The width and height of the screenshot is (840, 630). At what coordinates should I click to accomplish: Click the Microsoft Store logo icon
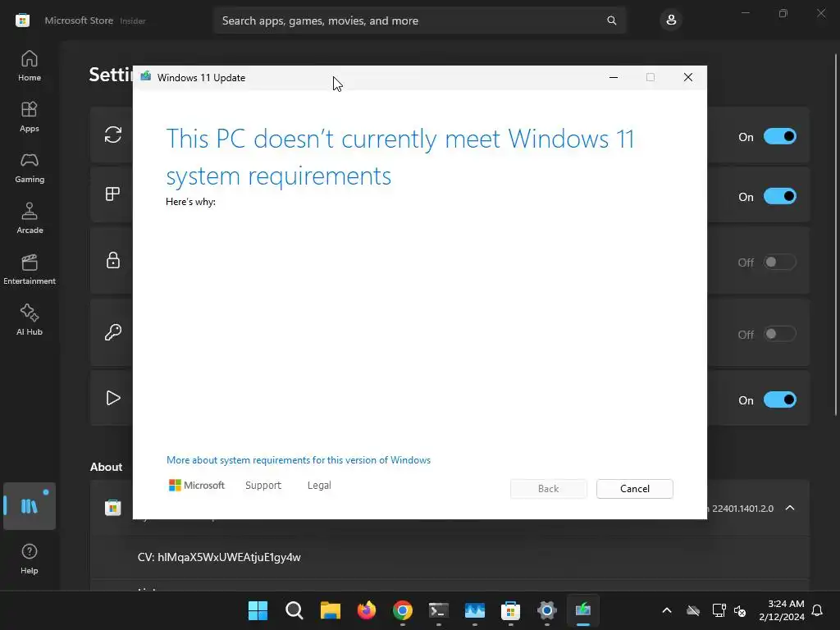22,21
